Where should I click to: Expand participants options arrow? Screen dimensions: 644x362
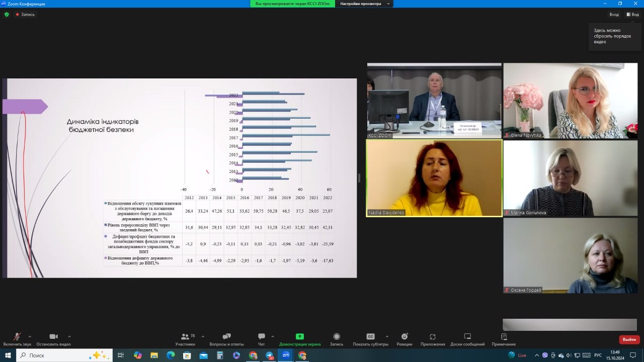[x=203, y=336]
